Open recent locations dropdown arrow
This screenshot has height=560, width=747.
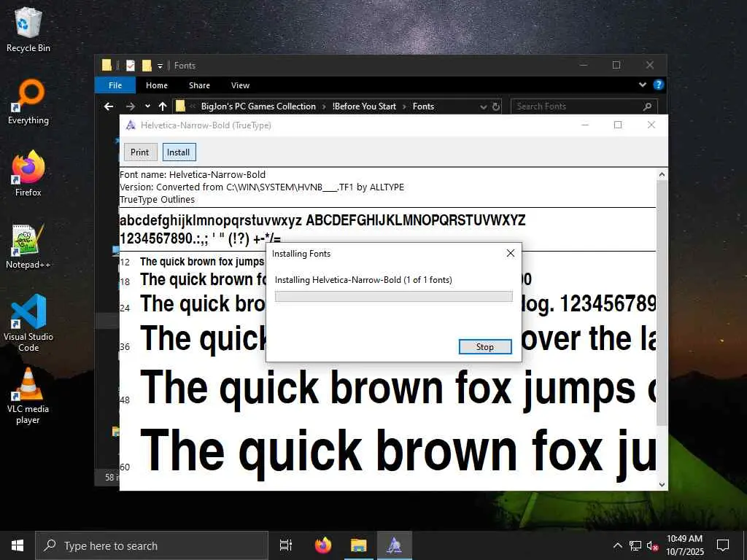tap(147, 106)
